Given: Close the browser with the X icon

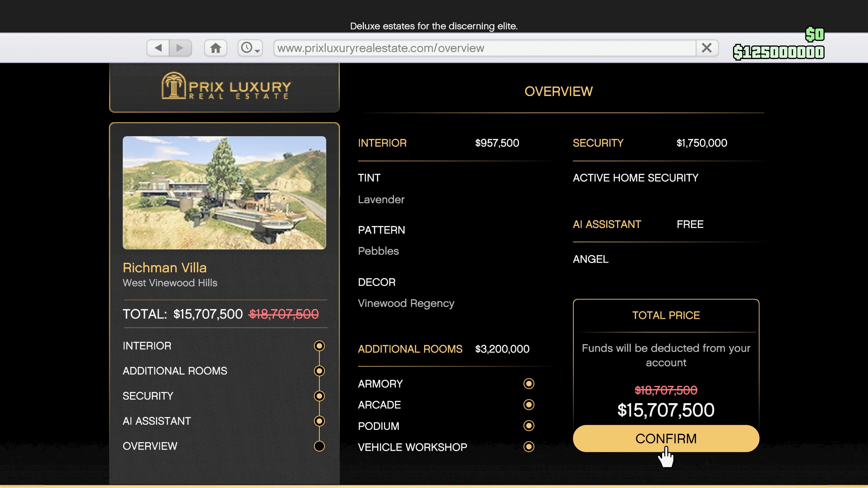Looking at the screenshot, I should point(707,48).
